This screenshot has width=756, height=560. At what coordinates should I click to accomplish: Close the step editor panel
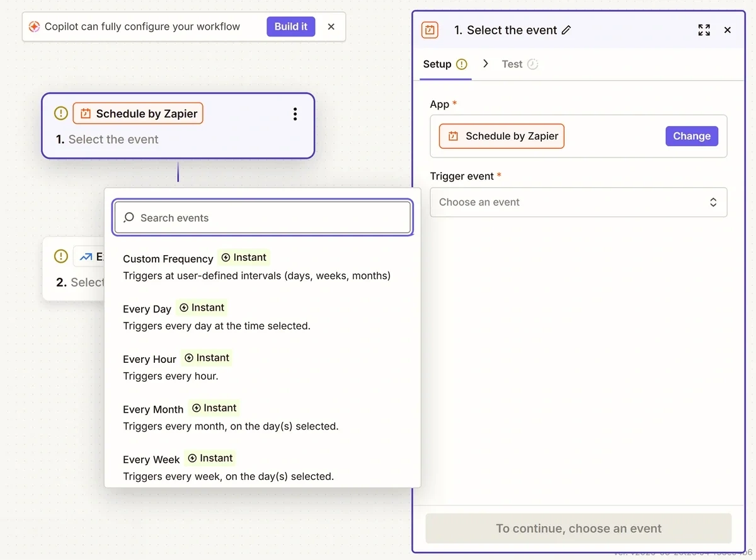pos(728,30)
